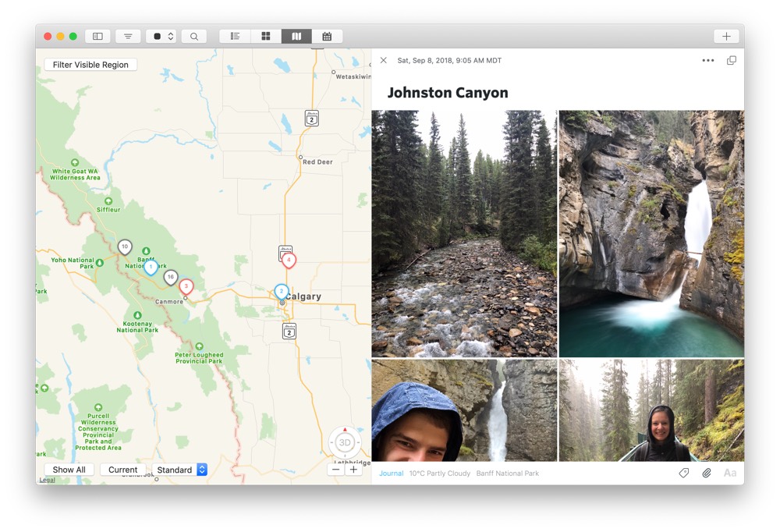The width and height of the screenshot is (780, 532).
Task: Click Kootenay National Park label
Action: click(137, 327)
